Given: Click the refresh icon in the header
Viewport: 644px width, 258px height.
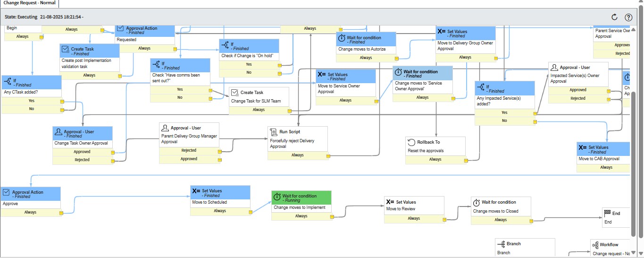Looking at the screenshot, I should tap(614, 17).
